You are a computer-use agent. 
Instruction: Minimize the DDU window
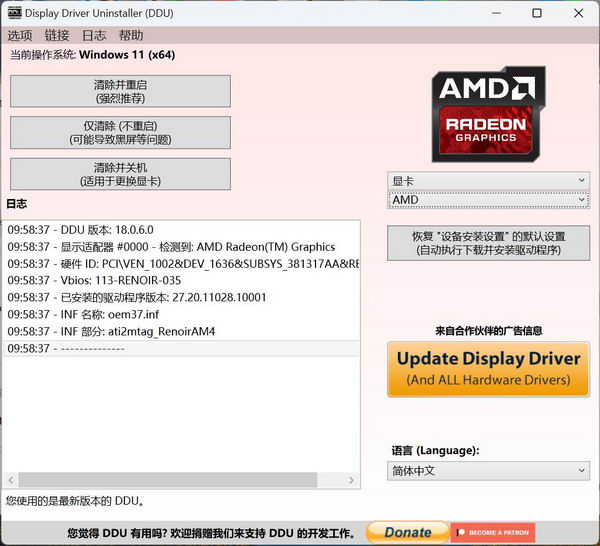(496, 13)
